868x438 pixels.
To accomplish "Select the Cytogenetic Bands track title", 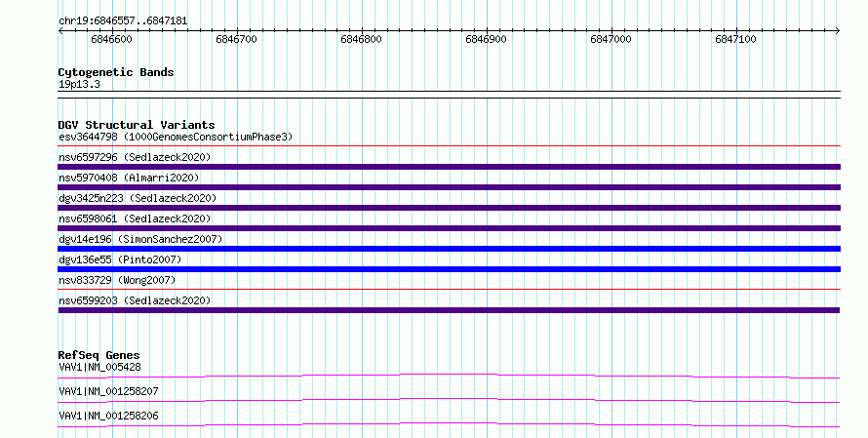I will 116,72.
